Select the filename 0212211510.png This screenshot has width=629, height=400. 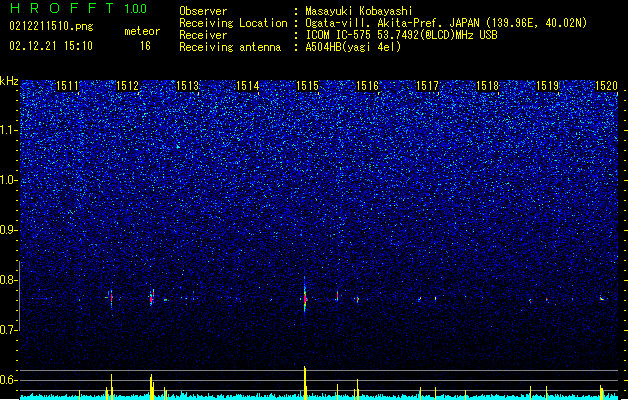(x=51, y=26)
